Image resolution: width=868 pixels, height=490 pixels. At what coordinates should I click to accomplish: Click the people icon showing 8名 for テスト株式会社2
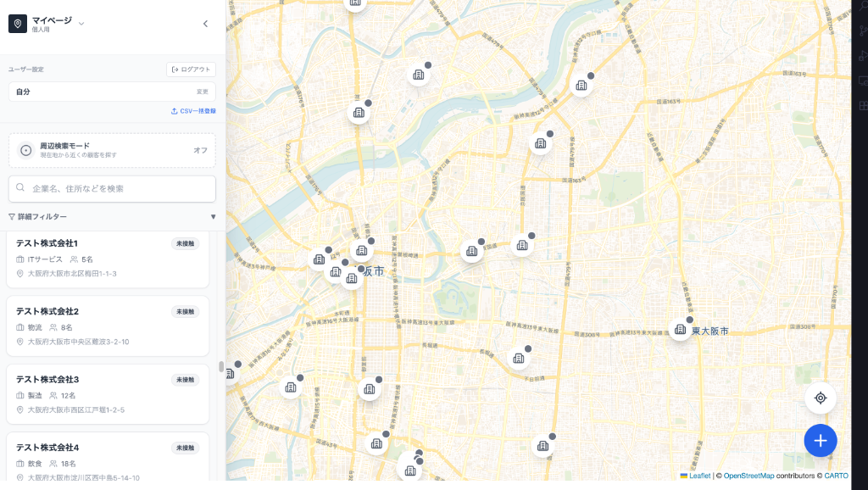tap(53, 327)
